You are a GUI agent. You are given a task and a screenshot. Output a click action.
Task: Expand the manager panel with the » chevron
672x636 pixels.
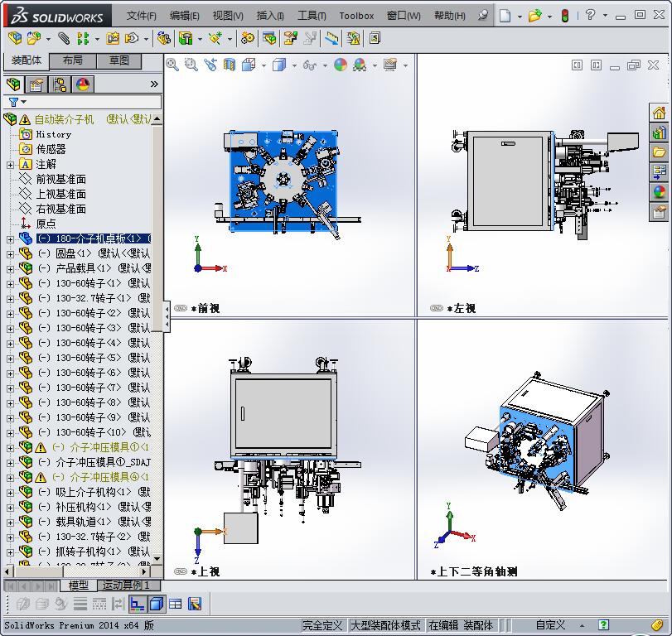(154, 84)
